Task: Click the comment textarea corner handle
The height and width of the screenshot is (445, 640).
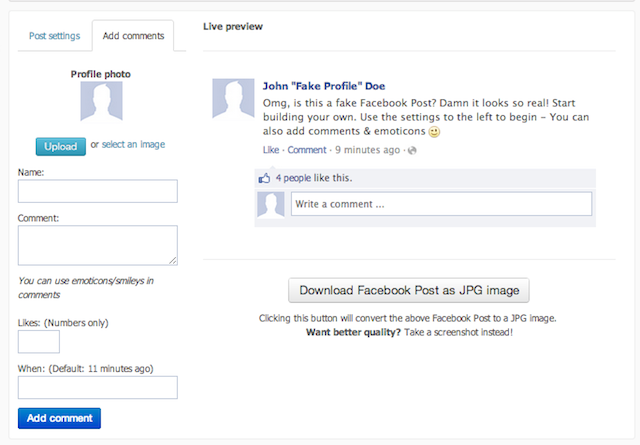Action: click(x=173, y=260)
